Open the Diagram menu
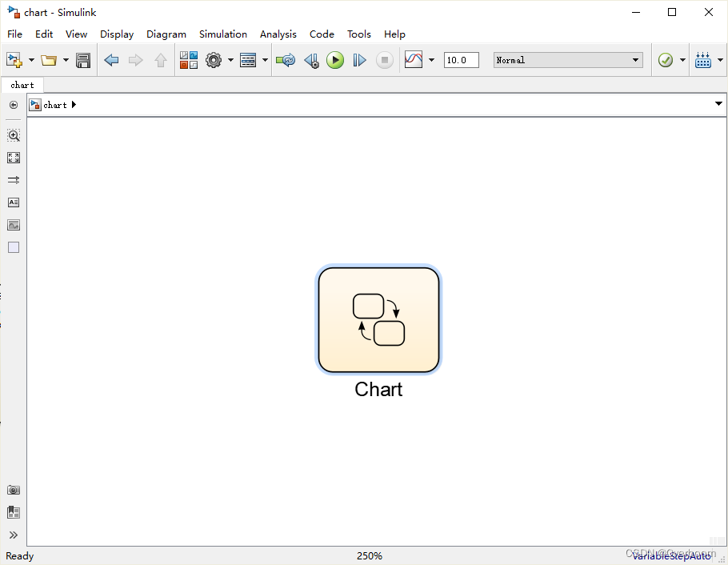 (x=166, y=34)
